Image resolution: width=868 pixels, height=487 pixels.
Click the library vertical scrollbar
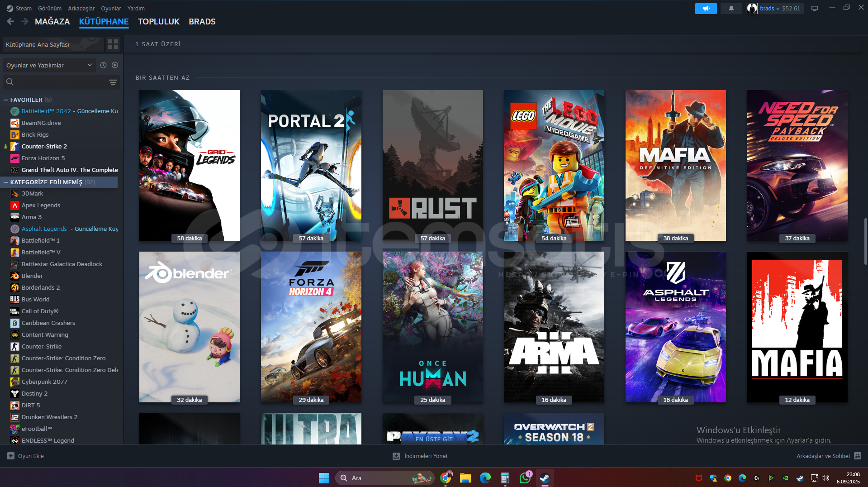[x=865, y=242]
